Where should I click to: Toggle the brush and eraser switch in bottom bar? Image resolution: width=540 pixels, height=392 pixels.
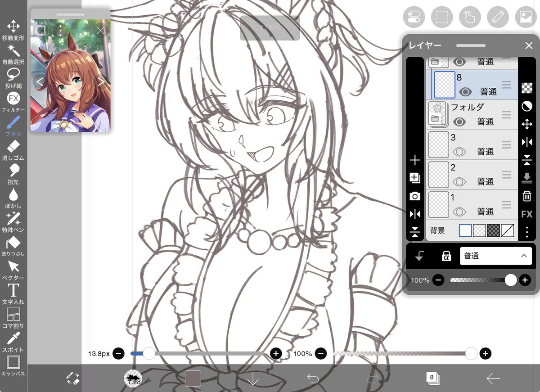point(73,378)
